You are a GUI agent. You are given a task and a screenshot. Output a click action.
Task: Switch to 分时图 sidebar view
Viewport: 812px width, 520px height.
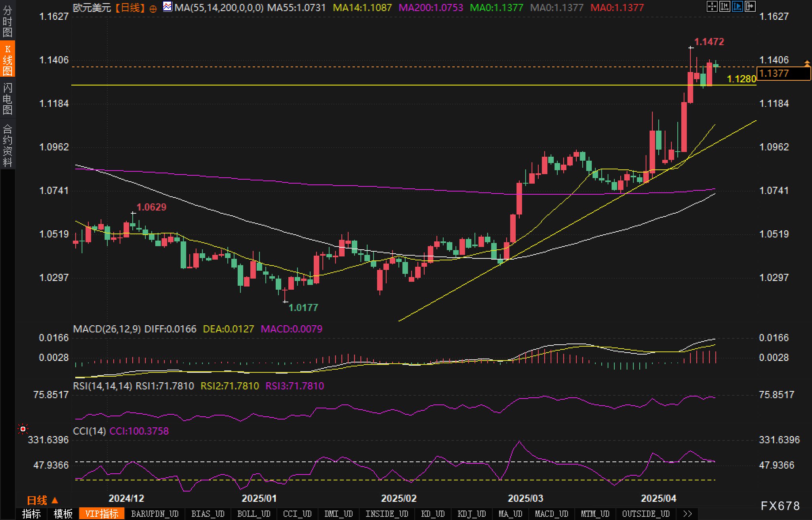pos(8,21)
